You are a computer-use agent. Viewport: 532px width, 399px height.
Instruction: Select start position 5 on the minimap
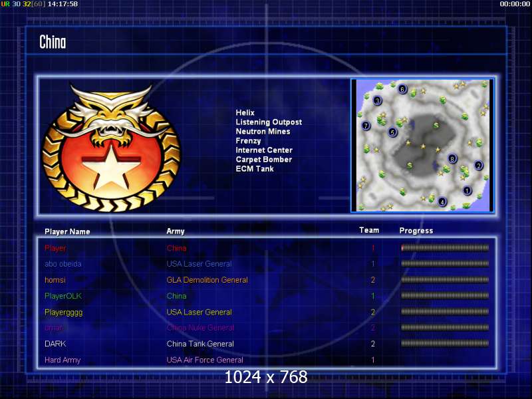(392, 132)
